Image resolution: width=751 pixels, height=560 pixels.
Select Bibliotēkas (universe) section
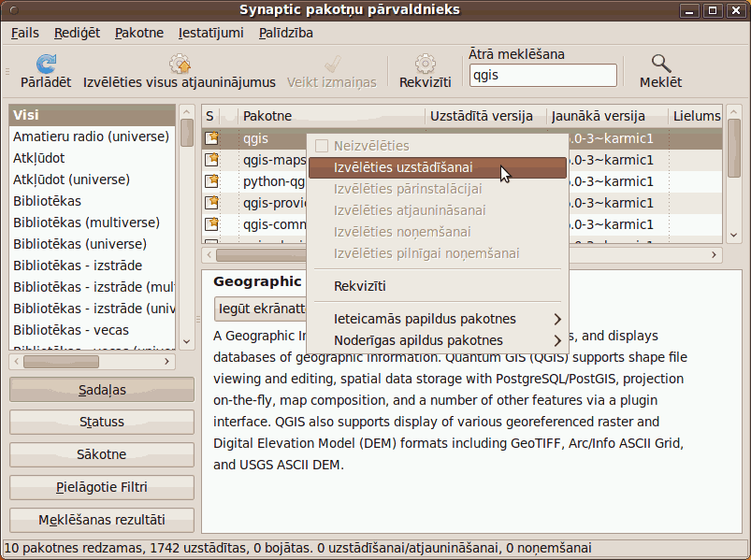click(92, 244)
